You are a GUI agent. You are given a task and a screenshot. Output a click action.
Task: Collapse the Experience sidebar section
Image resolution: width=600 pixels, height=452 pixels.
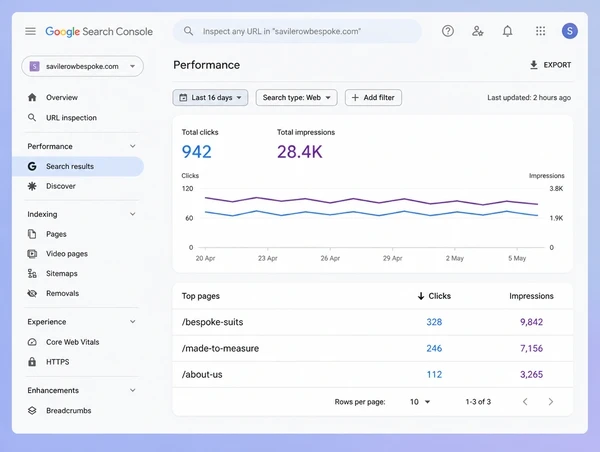[x=132, y=321]
